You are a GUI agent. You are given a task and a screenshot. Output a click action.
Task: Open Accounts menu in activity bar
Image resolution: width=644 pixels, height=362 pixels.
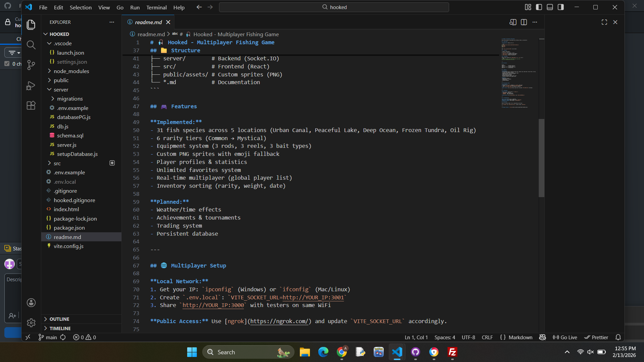tap(31, 303)
